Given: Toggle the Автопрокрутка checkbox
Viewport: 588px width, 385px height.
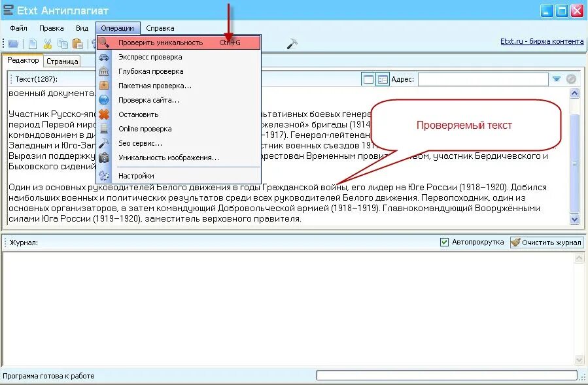Looking at the screenshot, I should [444, 242].
